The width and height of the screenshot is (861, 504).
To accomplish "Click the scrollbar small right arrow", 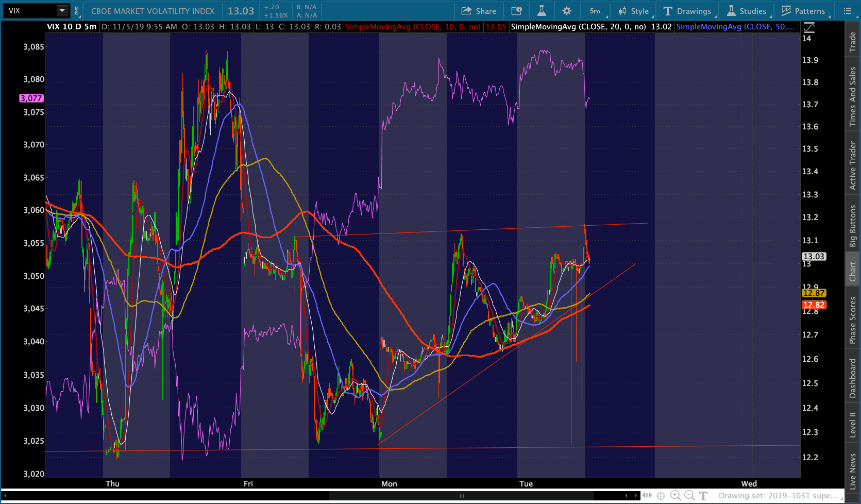I will coord(636,496).
